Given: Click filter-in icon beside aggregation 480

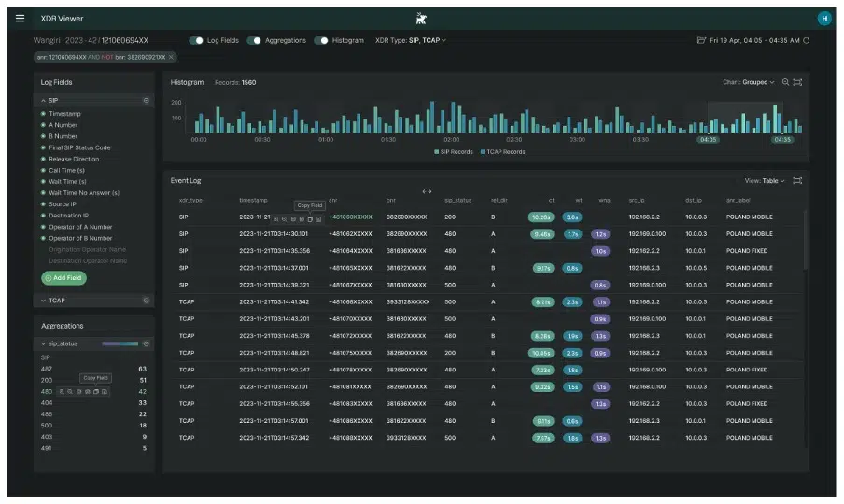Looking at the screenshot, I should click(62, 392).
